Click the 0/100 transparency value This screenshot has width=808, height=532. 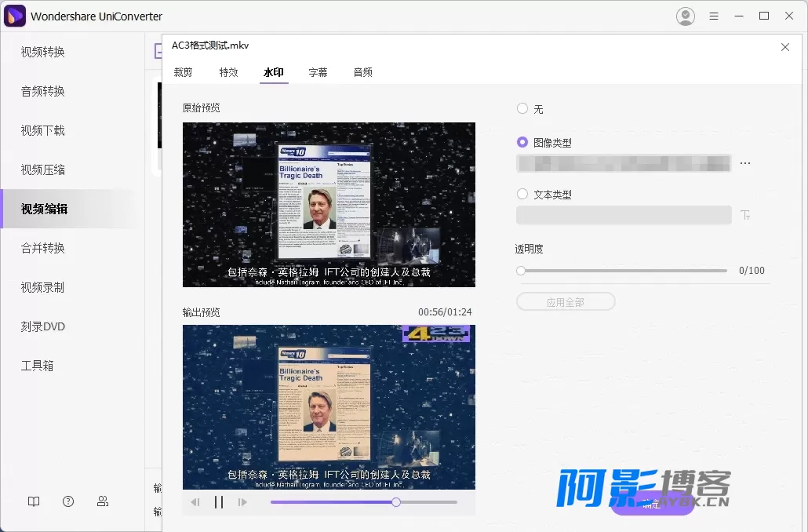752,271
